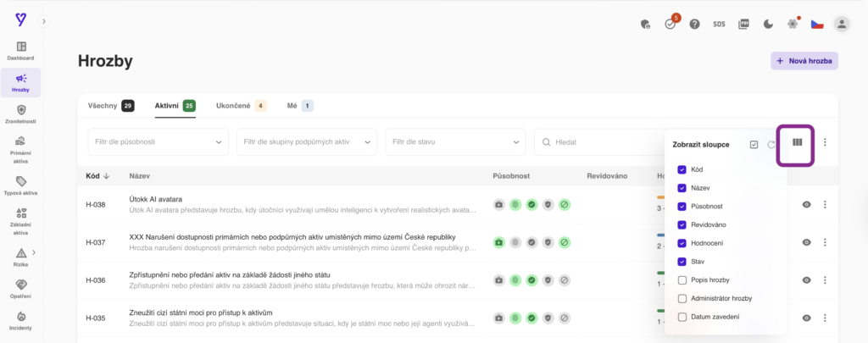Click the Hledat search field
Viewport: 868px width, 343px height.
[602, 143]
